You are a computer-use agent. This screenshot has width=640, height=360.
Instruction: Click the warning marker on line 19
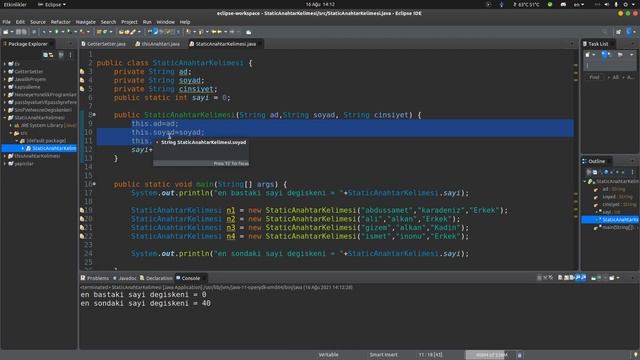pyautogui.click(x=82, y=210)
